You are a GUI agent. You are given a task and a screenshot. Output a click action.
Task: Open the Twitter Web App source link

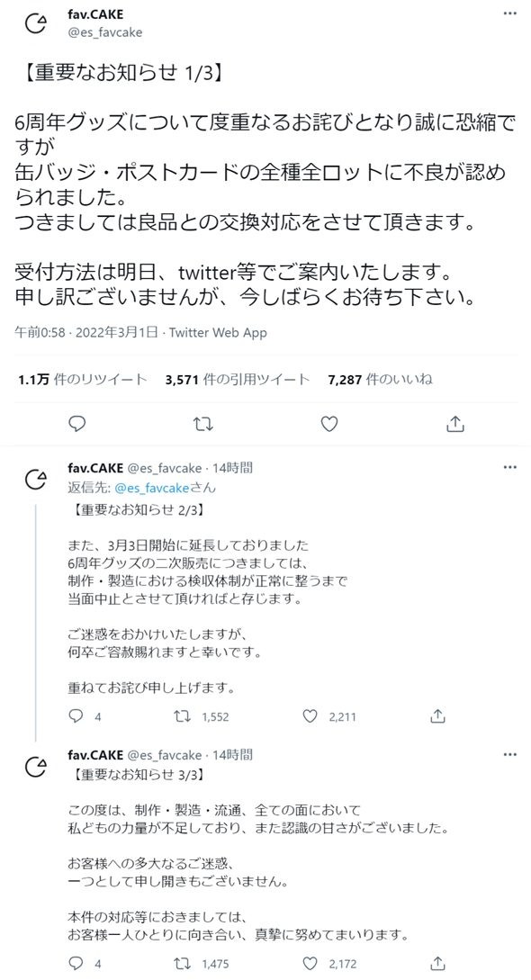pos(218,332)
